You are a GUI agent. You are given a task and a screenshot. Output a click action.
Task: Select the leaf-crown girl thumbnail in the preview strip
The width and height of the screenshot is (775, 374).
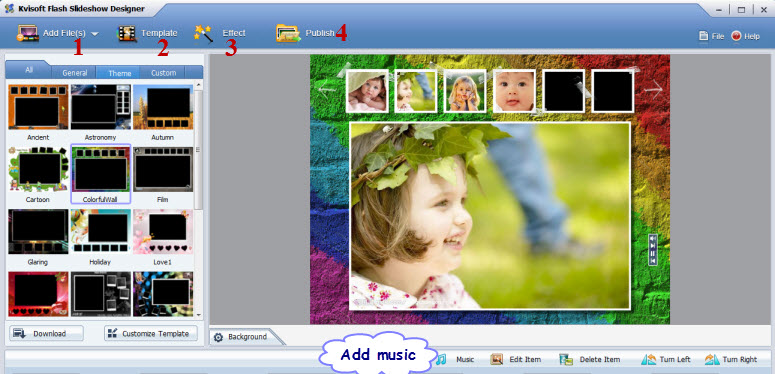coord(416,91)
